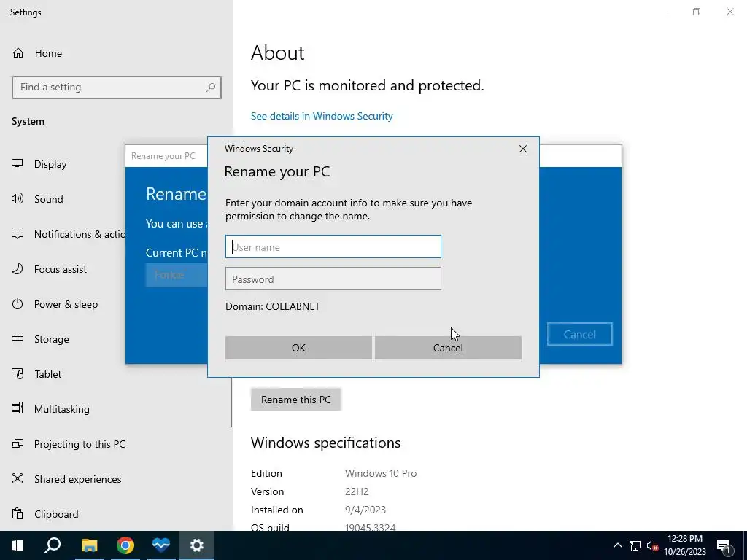Click the Rename this PC button
The image size is (747, 560).
296,400
